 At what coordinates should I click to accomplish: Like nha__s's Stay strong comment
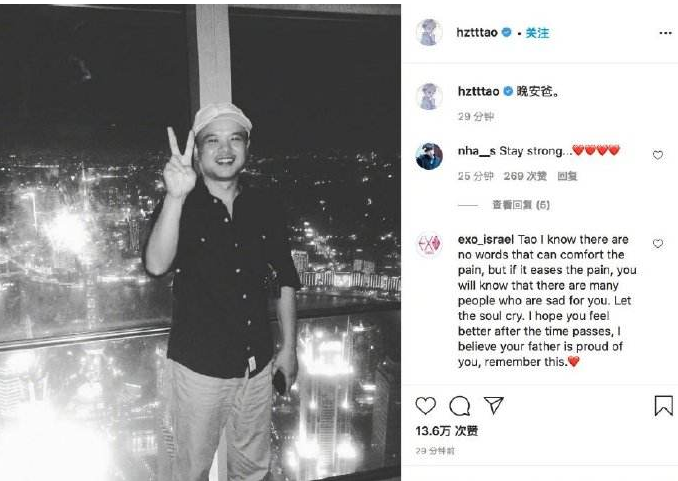(x=658, y=155)
